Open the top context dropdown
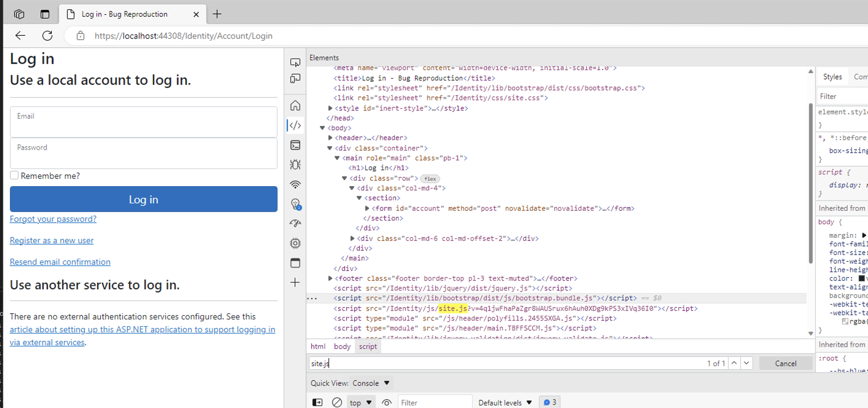The width and height of the screenshot is (868, 408). (x=361, y=402)
